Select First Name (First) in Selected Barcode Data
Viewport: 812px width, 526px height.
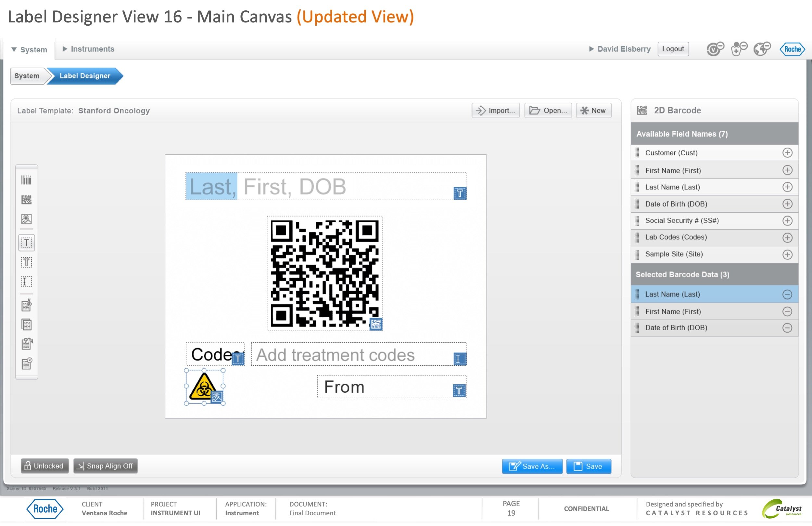715,311
